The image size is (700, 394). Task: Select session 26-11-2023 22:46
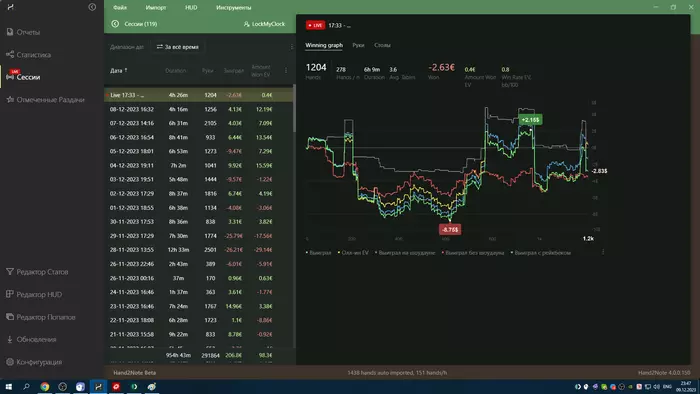[x=199, y=264]
